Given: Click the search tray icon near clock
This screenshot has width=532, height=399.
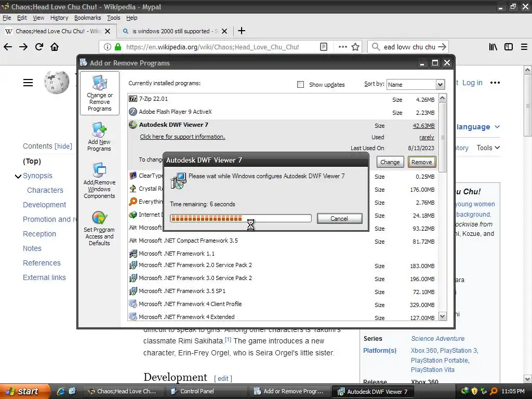Looking at the screenshot, I should pyautogui.click(x=494, y=391).
